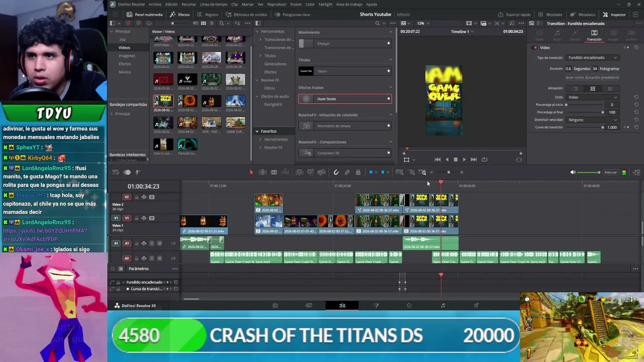Open the viewer zoom 12% dropdown
The height and width of the screenshot is (362, 644).
[x=423, y=23]
